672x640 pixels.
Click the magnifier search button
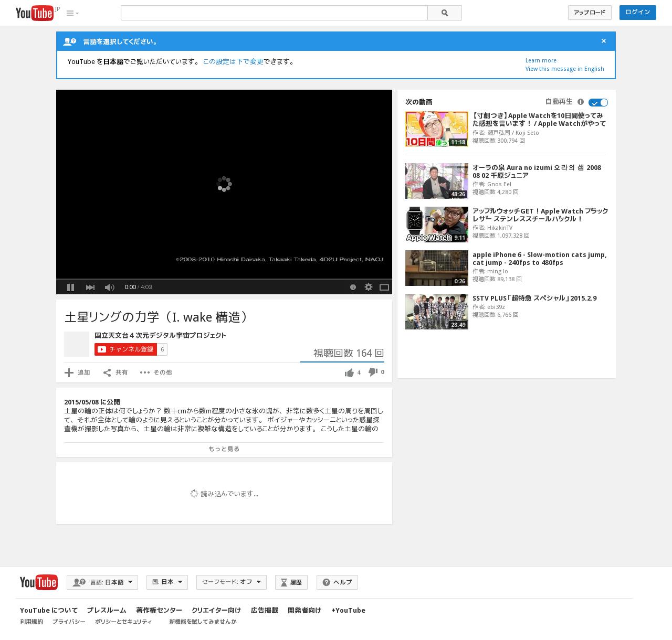click(445, 13)
